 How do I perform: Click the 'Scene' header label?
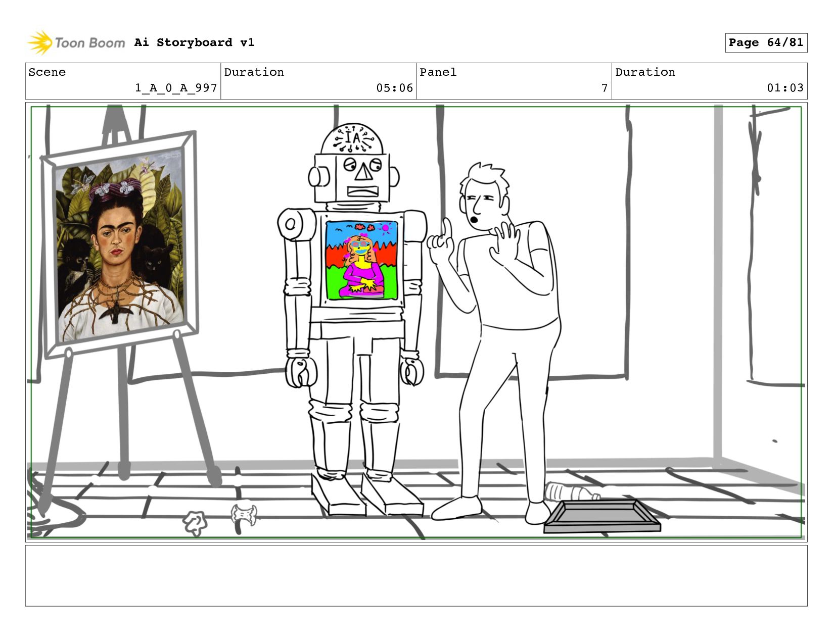(x=47, y=72)
